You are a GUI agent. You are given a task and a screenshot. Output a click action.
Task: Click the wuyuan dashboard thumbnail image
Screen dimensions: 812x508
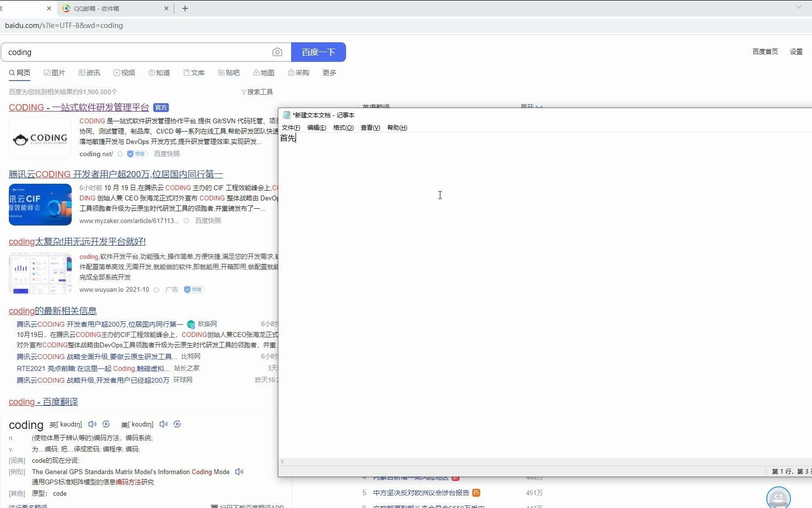(40, 273)
